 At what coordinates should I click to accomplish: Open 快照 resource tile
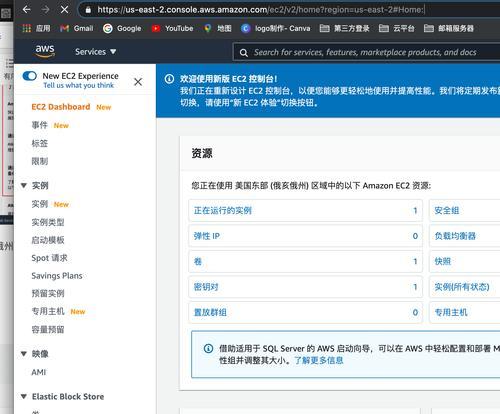465,261
